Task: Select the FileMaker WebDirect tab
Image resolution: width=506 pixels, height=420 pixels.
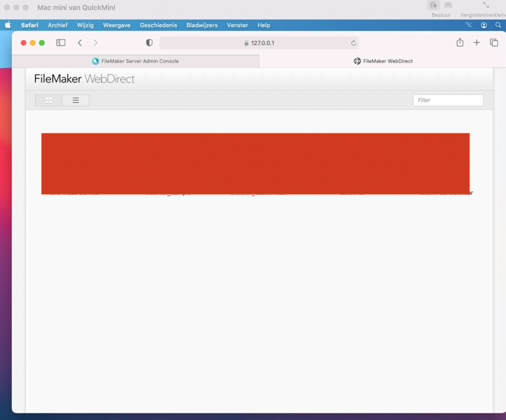Action: click(383, 61)
